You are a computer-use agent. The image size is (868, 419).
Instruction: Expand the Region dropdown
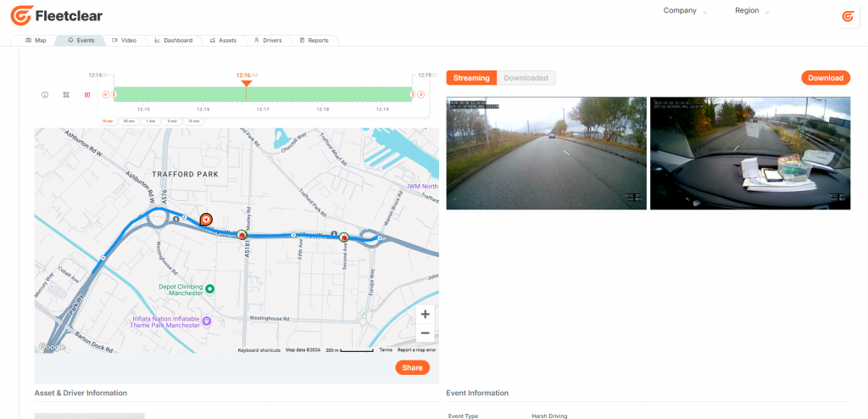(x=752, y=10)
